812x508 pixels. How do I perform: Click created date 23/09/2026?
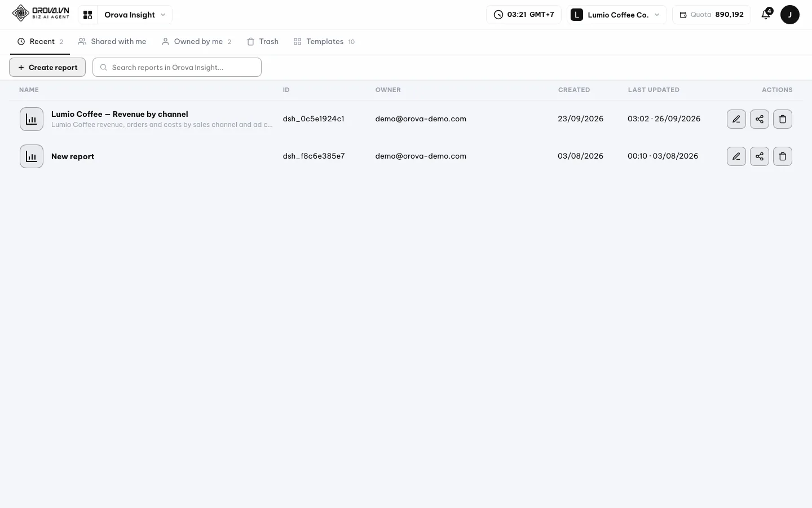[580, 119]
